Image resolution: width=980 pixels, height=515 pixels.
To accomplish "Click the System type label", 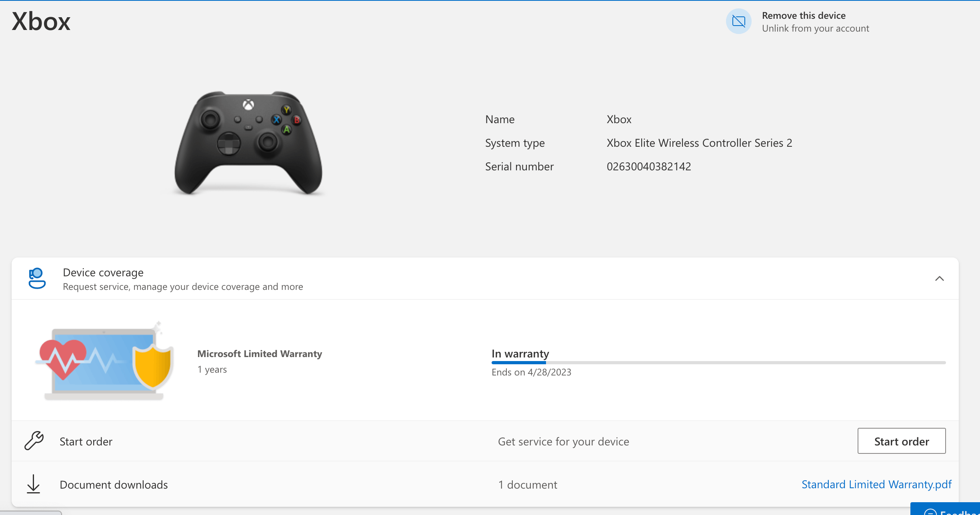I will click(x=515, y=143).
